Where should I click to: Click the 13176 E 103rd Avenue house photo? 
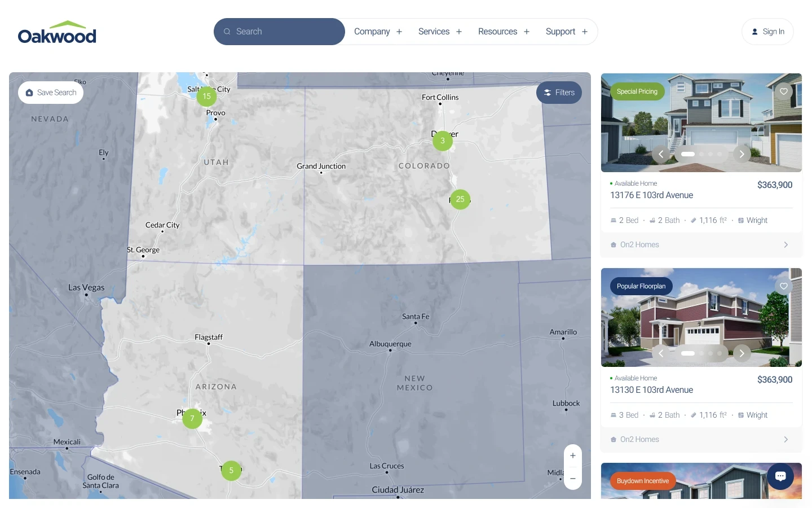[701, 122]
